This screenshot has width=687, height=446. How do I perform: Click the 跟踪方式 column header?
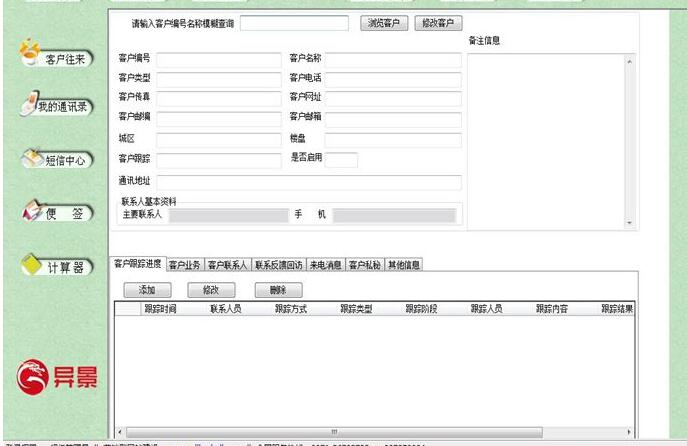click(291, 309)
